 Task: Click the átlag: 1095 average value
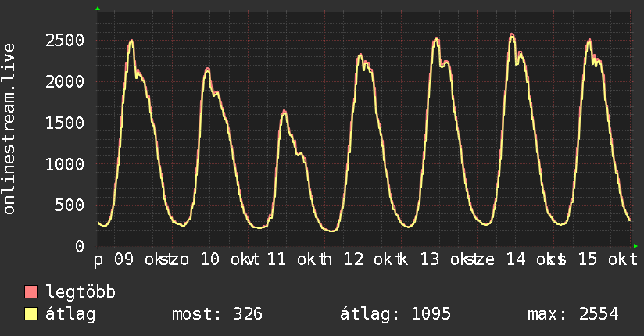pos(395,314)
